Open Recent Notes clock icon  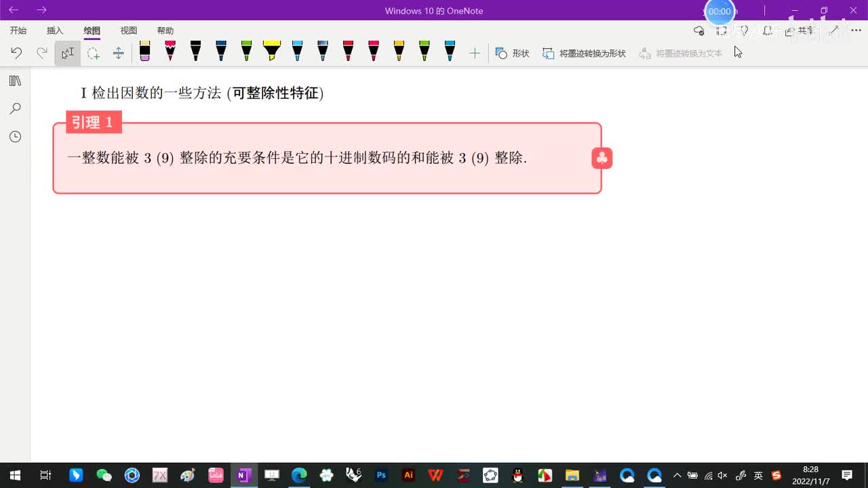pyautogui.click(x=15, y=137)
